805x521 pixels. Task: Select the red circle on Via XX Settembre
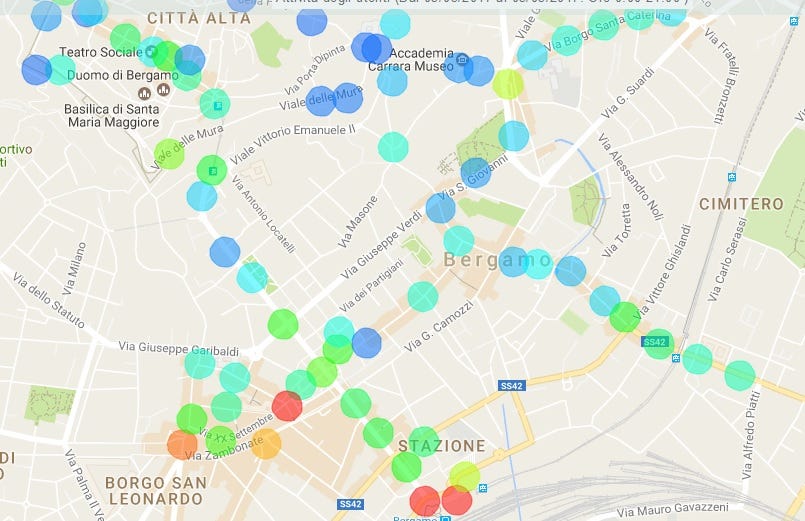[287, 406]
